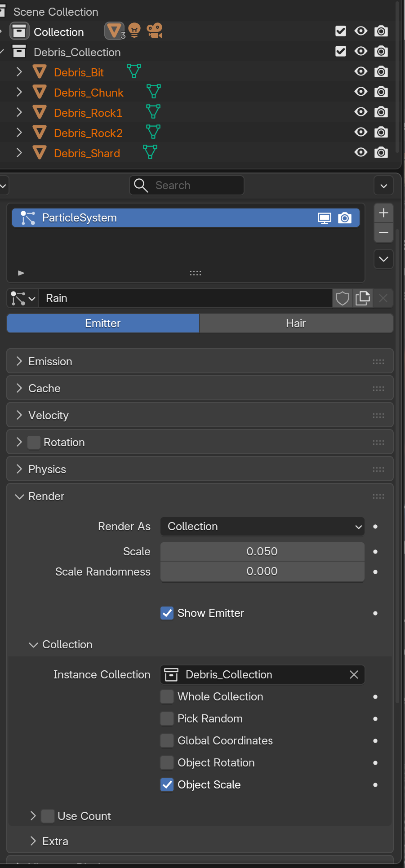Click the orange object icon of Debris_Bit

[40, 72]
